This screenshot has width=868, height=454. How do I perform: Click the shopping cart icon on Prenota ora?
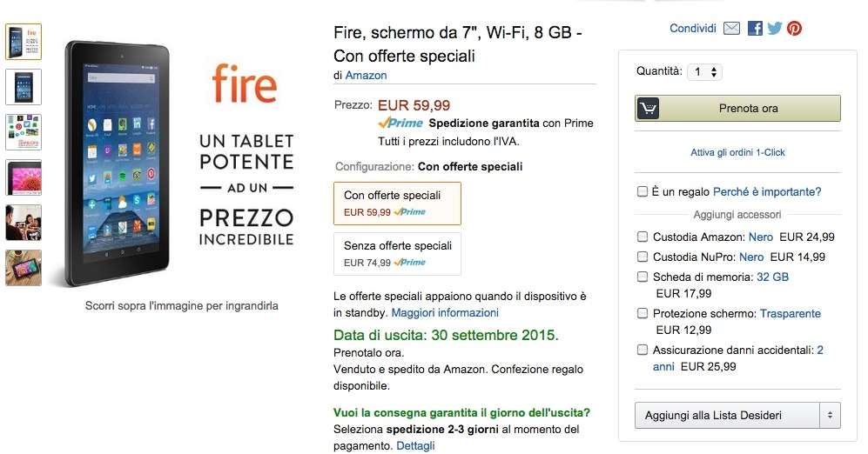click(x=648, y=109)
